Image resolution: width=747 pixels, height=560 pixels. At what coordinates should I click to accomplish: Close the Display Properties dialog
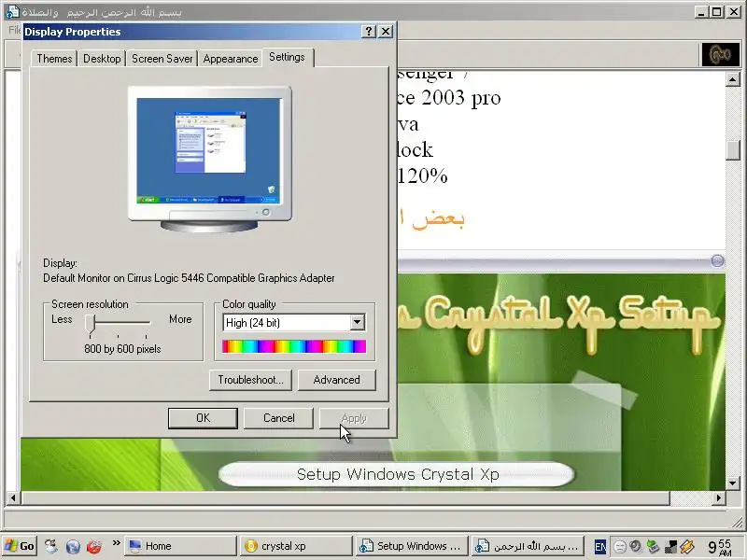click(386, 32)
